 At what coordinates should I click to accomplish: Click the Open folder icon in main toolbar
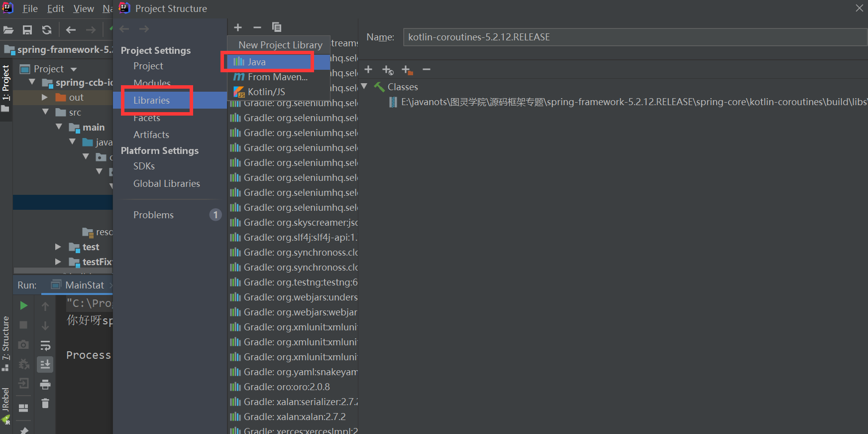tap(8, 30)
